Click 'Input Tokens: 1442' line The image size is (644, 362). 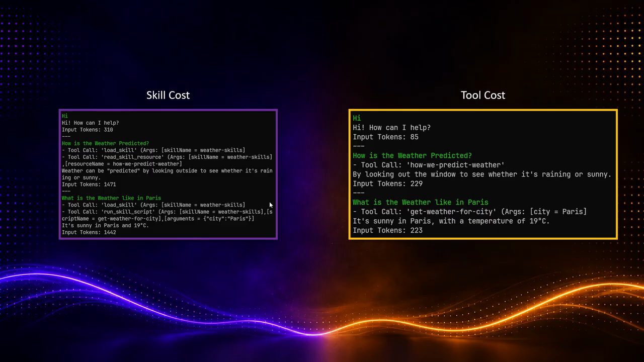coord(89,232)
